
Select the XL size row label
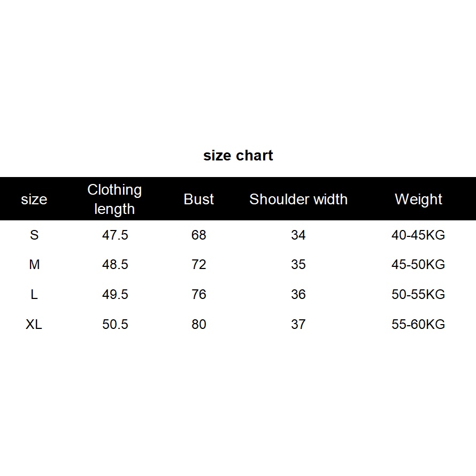pyautogui.click(x=34, y=325)
